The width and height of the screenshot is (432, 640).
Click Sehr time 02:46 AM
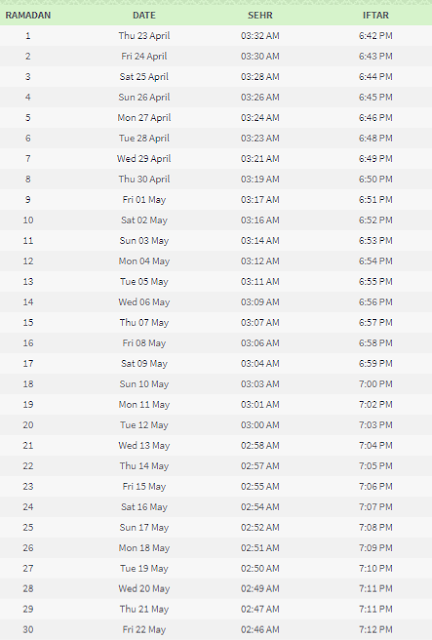pyautogui.click(x=260, y=630)
